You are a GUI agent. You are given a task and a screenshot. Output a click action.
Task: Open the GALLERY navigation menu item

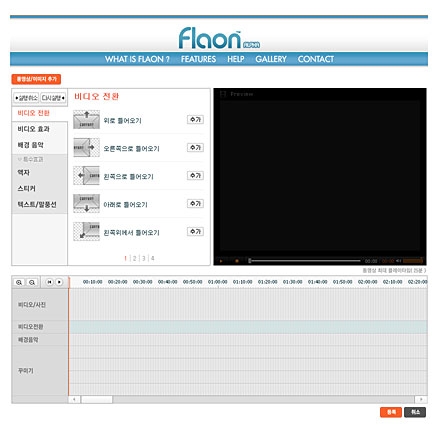(x=271, y=59)
